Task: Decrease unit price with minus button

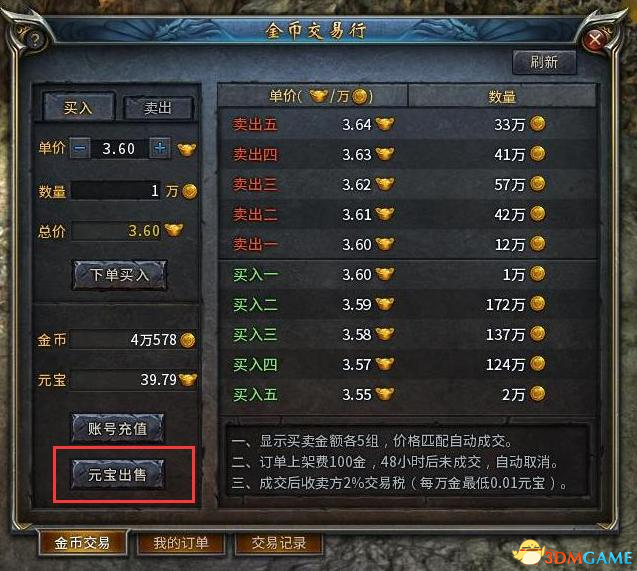Action: pyautogui.click(x=80, y=148)
